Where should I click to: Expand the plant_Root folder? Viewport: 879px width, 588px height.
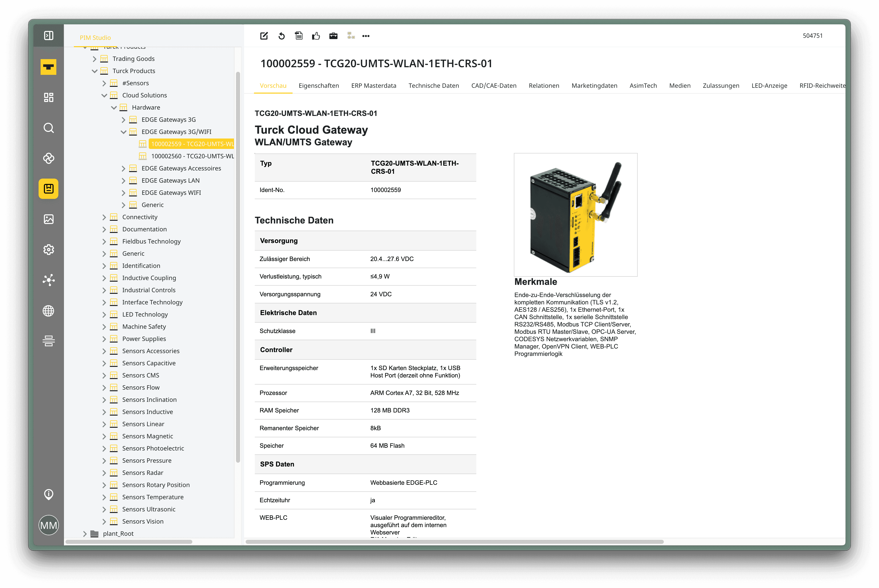[x=85, y=533]
